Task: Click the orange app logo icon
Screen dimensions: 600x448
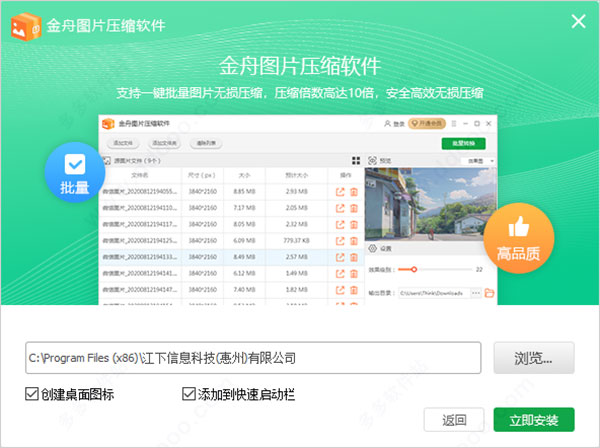Action: pyautogui.click(x=26, y=26)
